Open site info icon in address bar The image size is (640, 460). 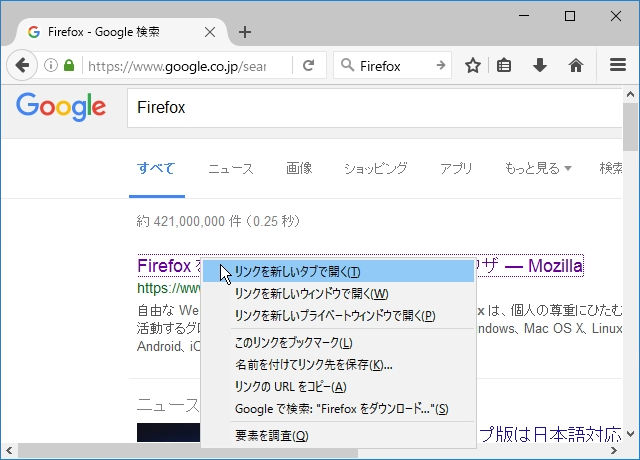(51, 65)
